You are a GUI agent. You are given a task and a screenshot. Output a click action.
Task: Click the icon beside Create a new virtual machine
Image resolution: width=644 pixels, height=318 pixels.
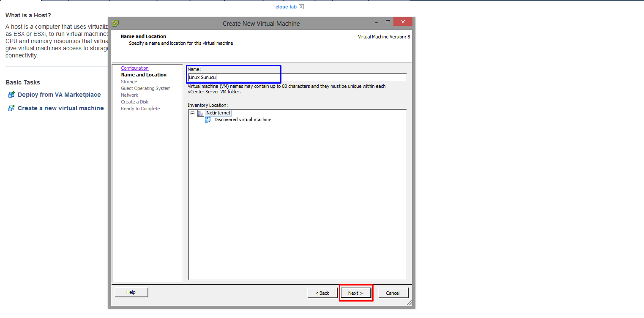[x=11, y=108]
